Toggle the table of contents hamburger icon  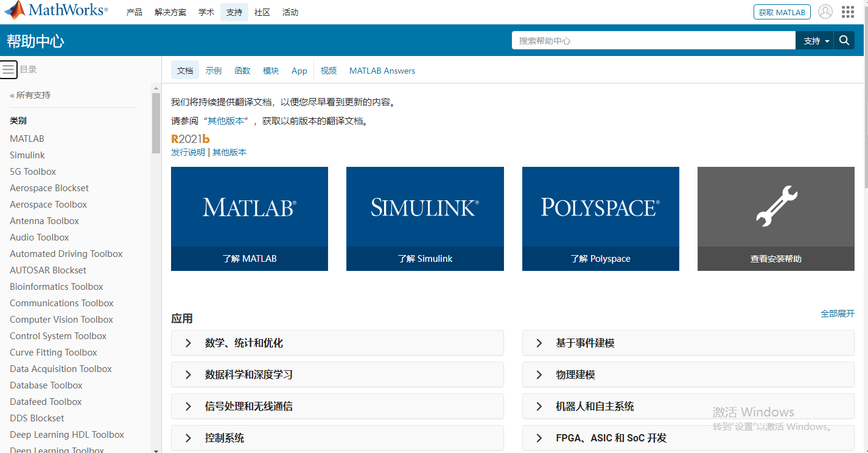tap(9, 69)
